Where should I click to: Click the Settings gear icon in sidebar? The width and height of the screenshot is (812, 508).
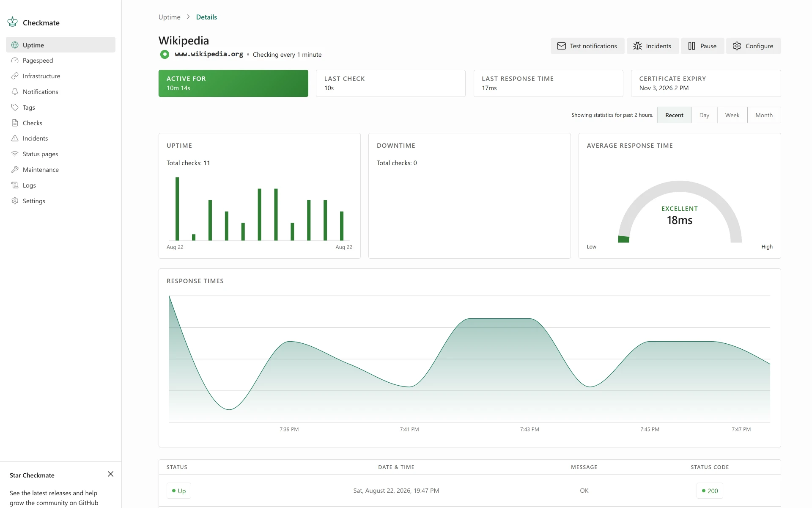click(15, 201)
